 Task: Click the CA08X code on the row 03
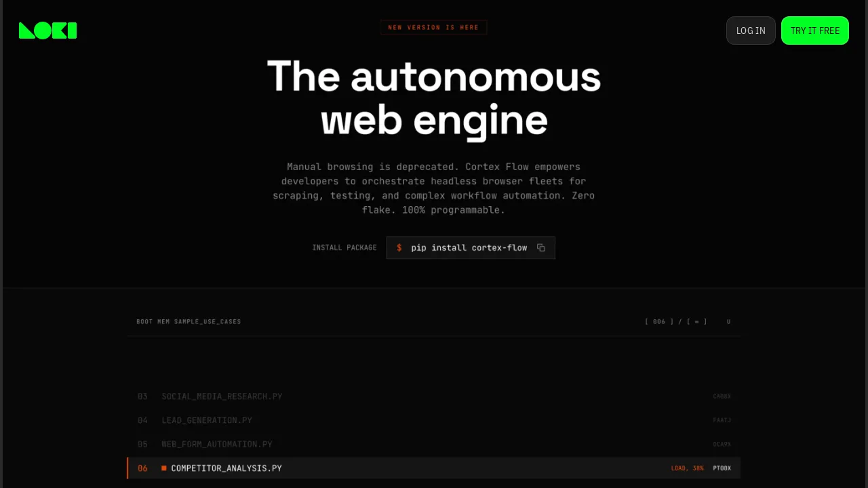pos(722,396)
